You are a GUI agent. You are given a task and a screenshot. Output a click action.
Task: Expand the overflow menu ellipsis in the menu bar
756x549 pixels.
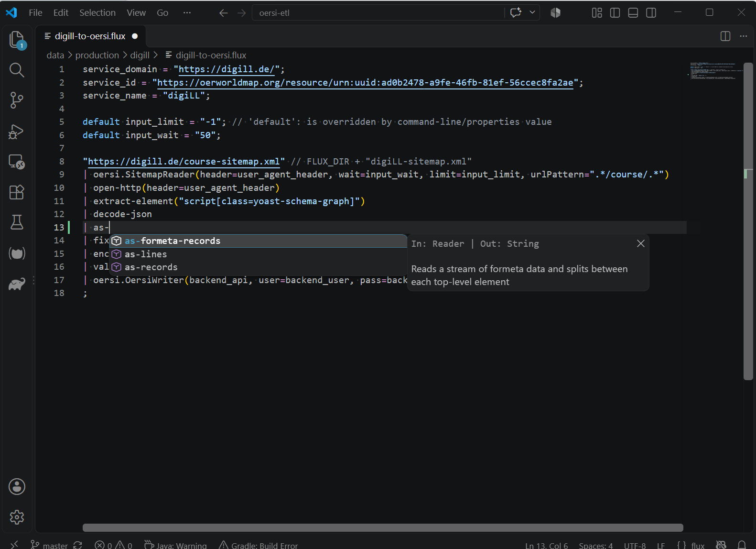coord(187,13)
